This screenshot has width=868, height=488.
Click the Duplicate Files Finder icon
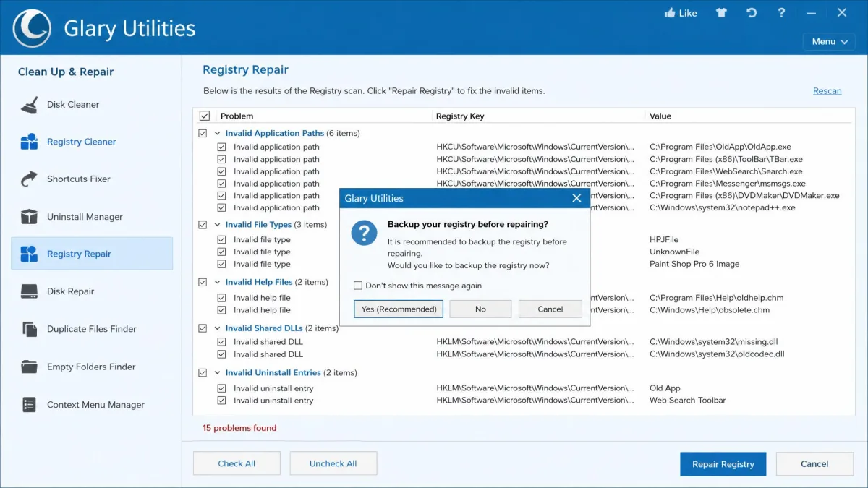[x=29, y=329]
